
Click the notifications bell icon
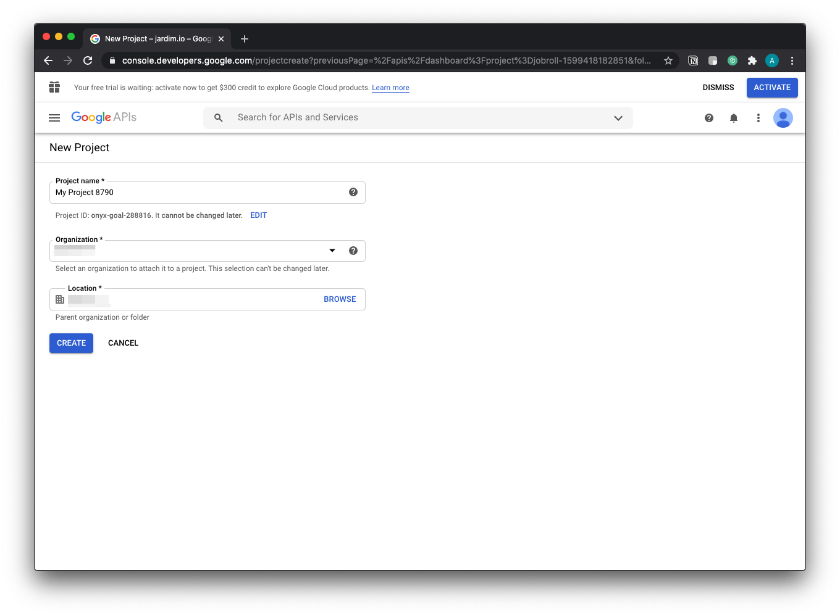734,118
